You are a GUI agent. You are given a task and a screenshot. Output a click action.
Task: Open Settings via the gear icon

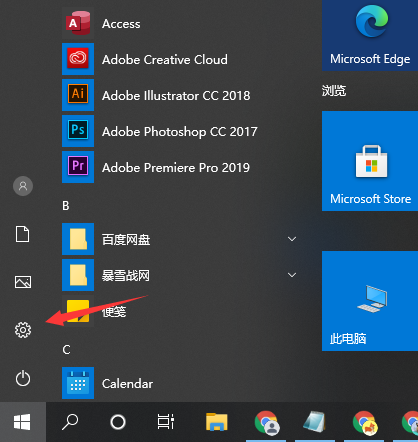(23, 330)
